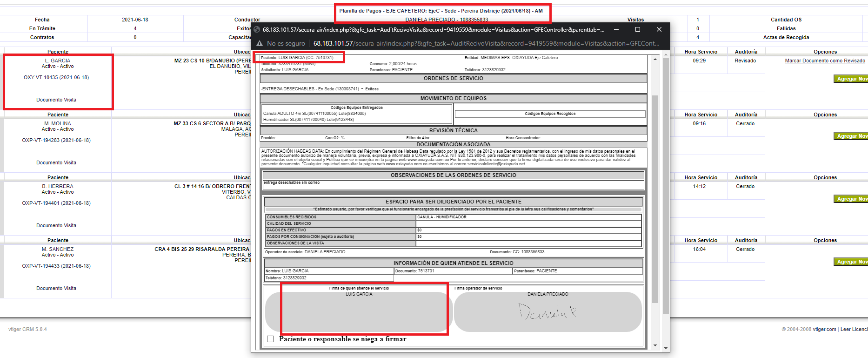868x358 pixels.
Task: Click the Actas de Recogida label
Action: [x=786, y=37]
